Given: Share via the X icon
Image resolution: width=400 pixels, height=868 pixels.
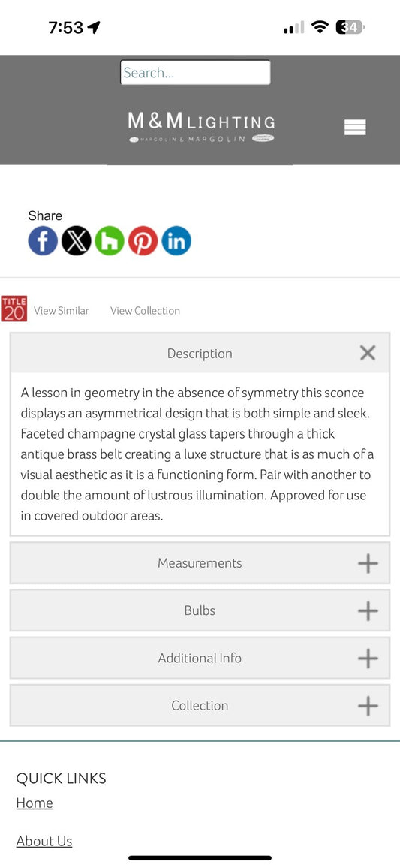Looking at the screenshot, I should 77,241.
